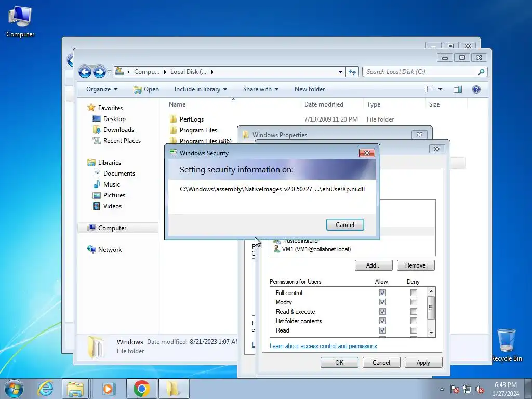
Task: Cancel the Windows Security progress dialog
Action: coord(345,224)
